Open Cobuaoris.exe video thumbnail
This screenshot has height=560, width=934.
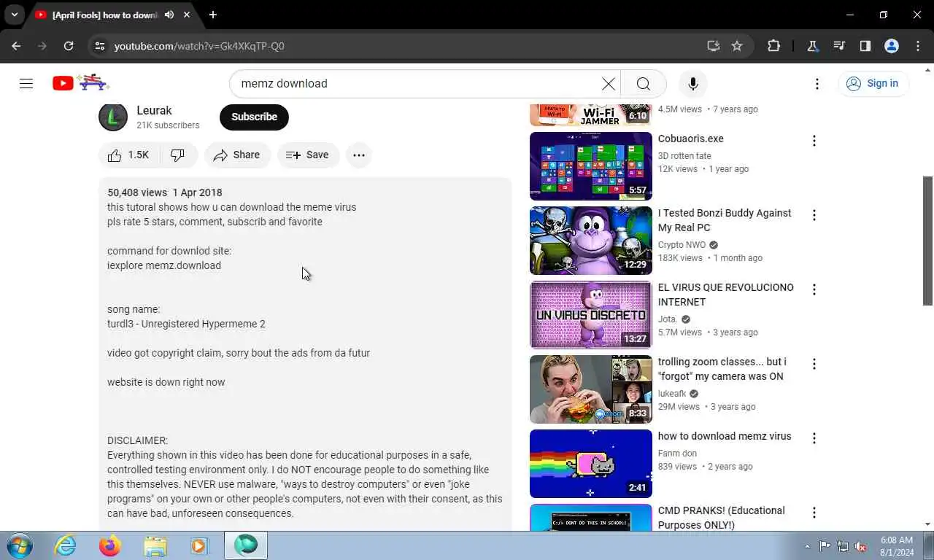[x=590, y=166]
